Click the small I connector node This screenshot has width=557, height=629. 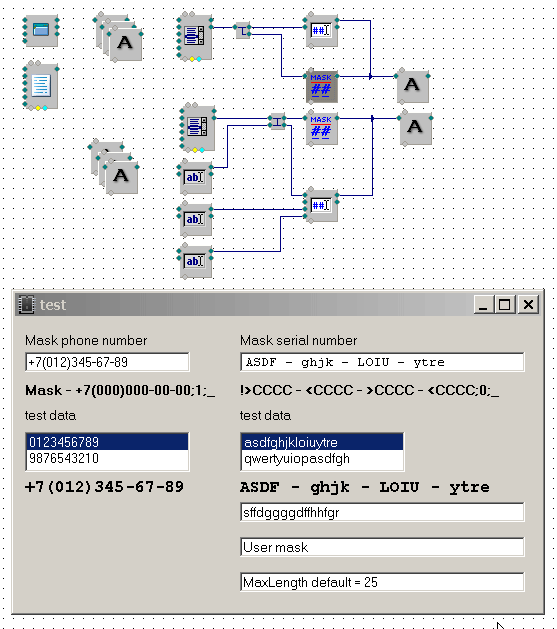277,122
